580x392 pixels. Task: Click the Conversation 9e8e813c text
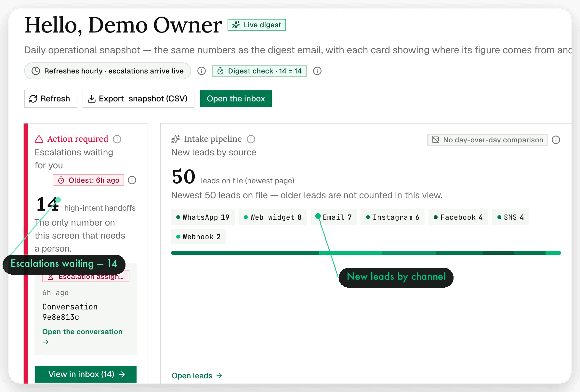click(70, 312)
